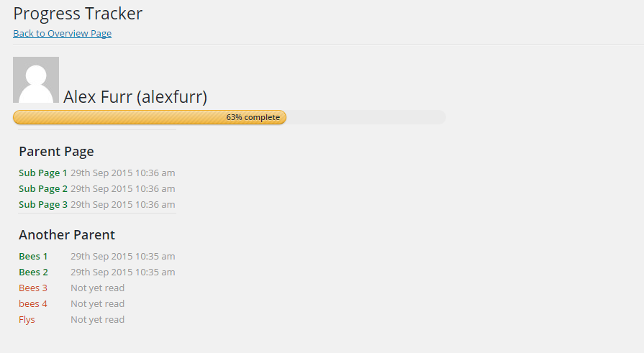Viewport: 644px width, 353px height.
Task: Click Bees 3 Not yet read status
Action: (x=97, y=288)
